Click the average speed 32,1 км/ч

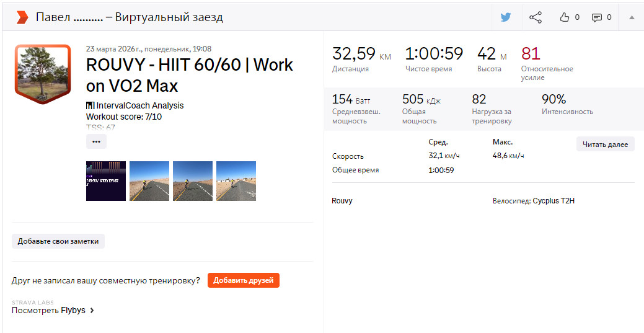(x=444, y=156)
